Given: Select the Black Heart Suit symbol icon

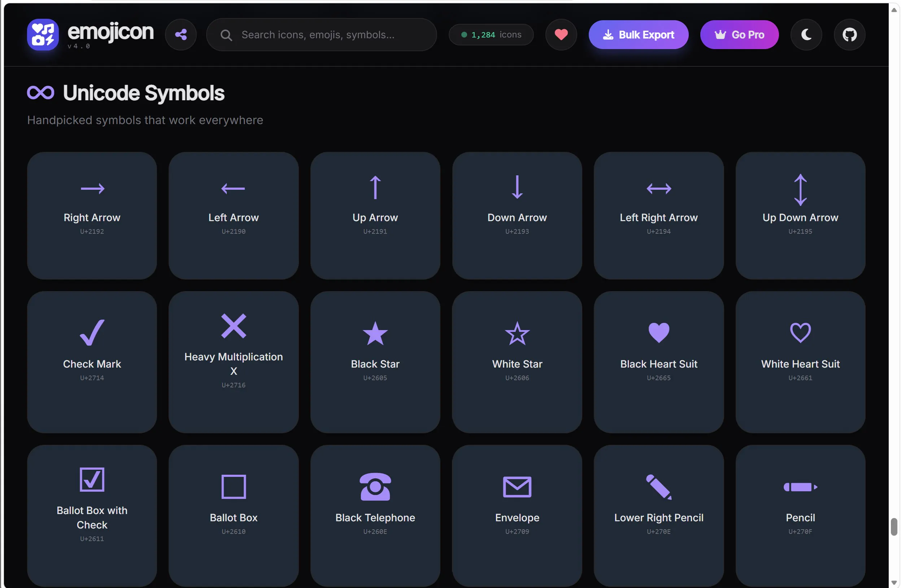Looking at the screenshot, I should point(659,333).
